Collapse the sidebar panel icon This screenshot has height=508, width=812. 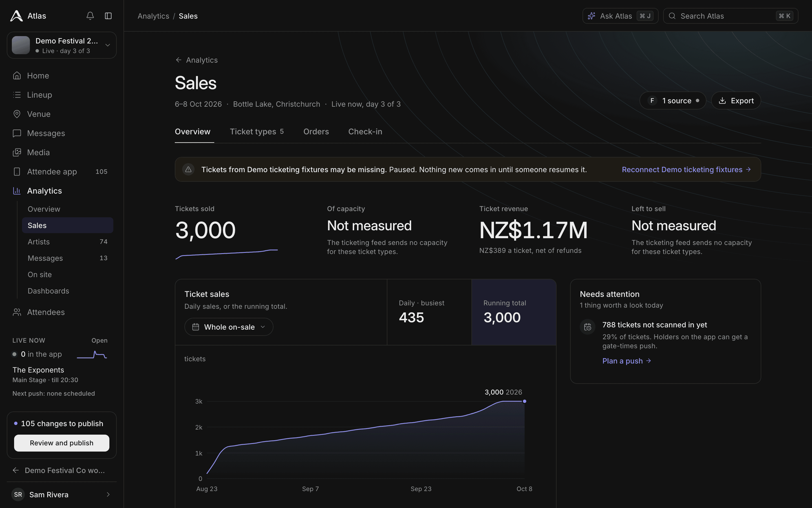click(x=108, y=16)
